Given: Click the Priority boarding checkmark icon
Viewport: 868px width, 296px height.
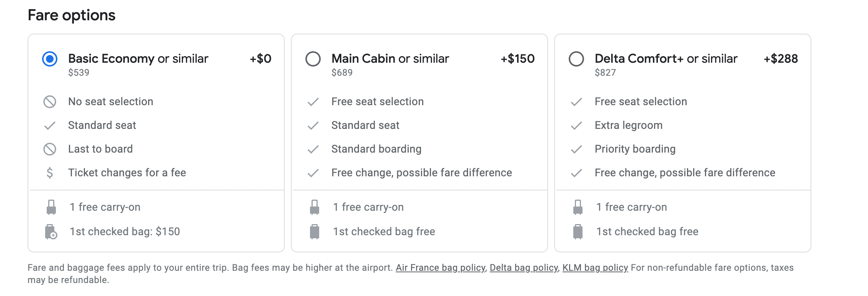Looking at the screenshot, I should 576,149.
